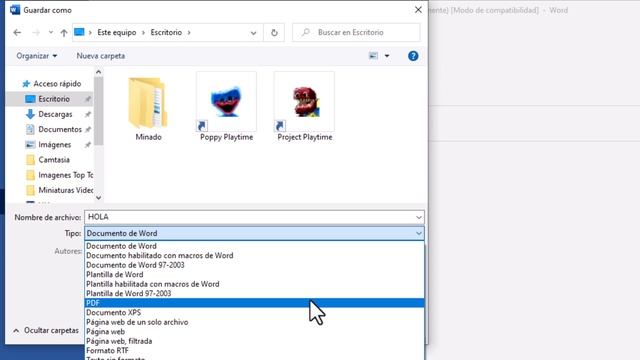
Task: Choose Documento habilitado con macros de Word
Action: pos(254,256)
